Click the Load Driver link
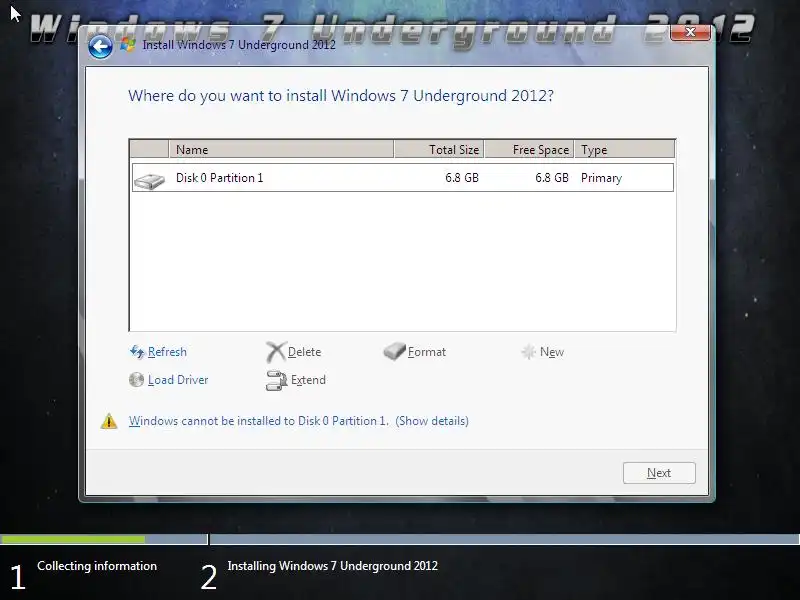 (178, 380)
